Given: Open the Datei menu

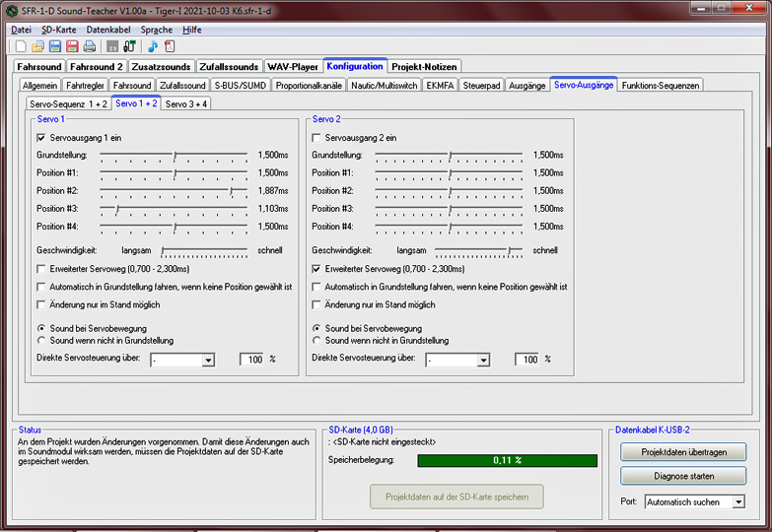Looking at the screenshot, I should (21, 30).
